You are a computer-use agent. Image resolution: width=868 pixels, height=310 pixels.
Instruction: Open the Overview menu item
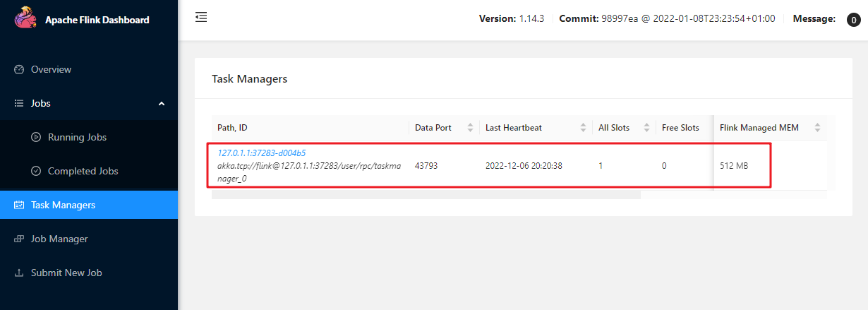click(x=89, y=69)
